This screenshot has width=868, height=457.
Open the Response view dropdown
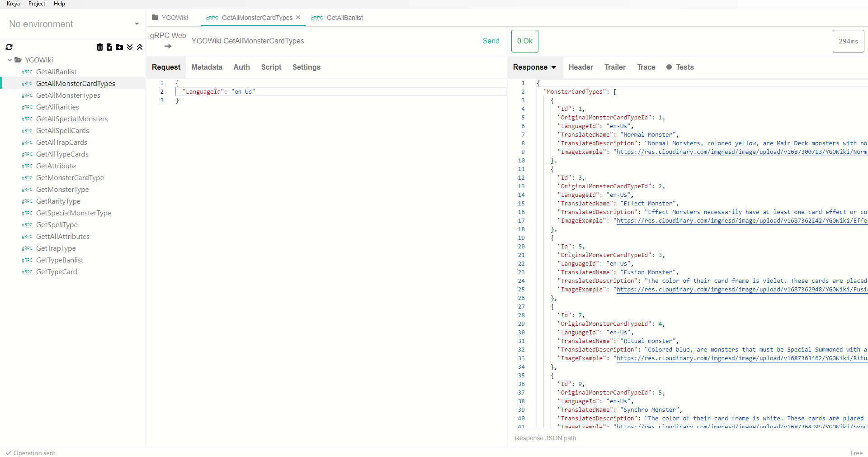(554, 67)
